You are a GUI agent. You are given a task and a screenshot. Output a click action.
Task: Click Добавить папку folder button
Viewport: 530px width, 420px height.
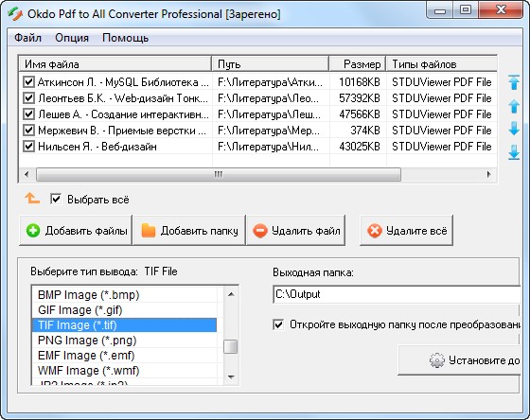click(189, 231)
